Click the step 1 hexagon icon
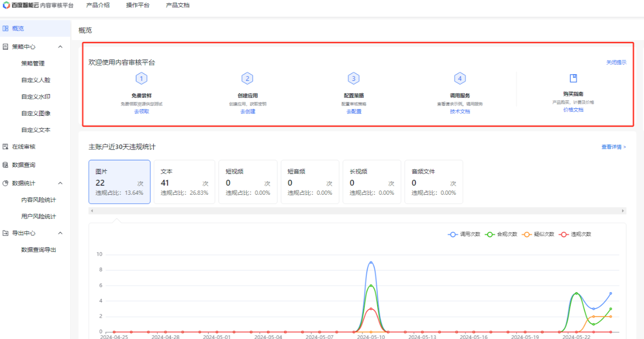This screenshot has height=339, width=644. pyautogui.click(x=141, y=78)
